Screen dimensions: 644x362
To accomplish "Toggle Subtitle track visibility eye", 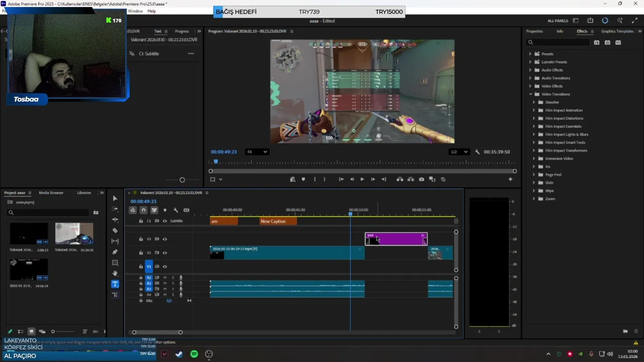I will (165, 221).
